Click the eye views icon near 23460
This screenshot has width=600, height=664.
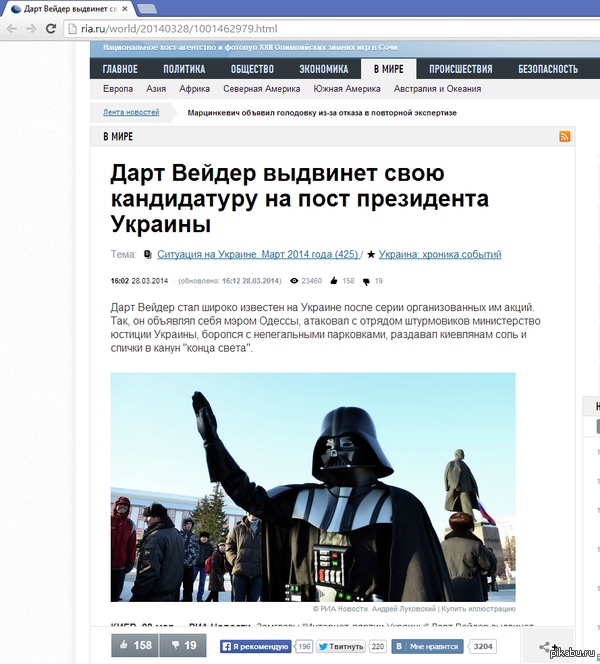[x=294, y=281]
